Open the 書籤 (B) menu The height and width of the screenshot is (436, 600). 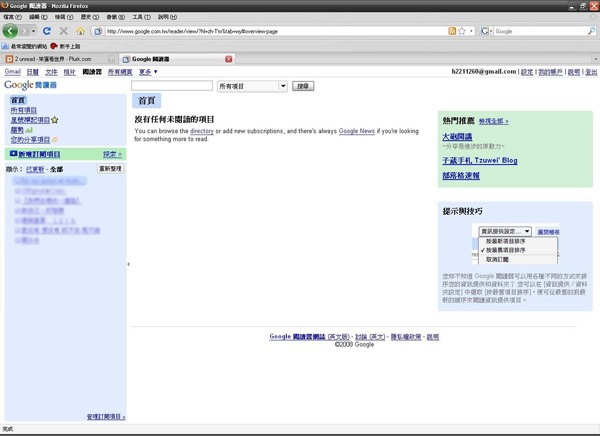[116, 17]
